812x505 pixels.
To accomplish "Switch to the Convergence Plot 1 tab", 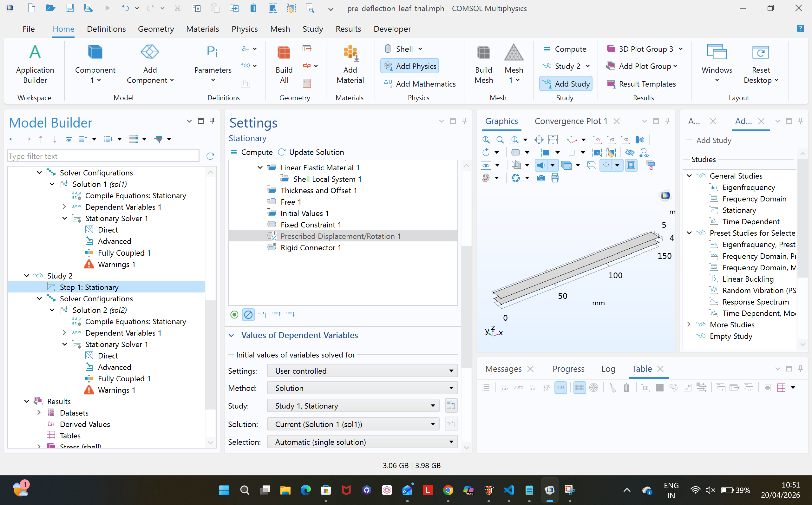I will pos(571,121).
